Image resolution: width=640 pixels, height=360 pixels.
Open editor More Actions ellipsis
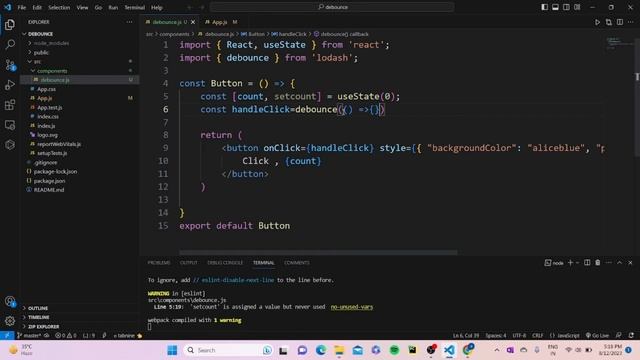(631, 22)
